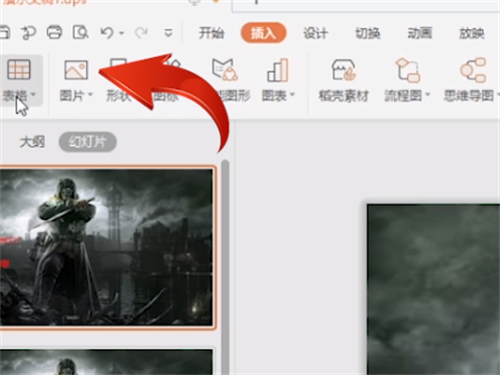Screen dimensions: 500x375
Task: Click the 图片 picture icon
Action: 76,70
